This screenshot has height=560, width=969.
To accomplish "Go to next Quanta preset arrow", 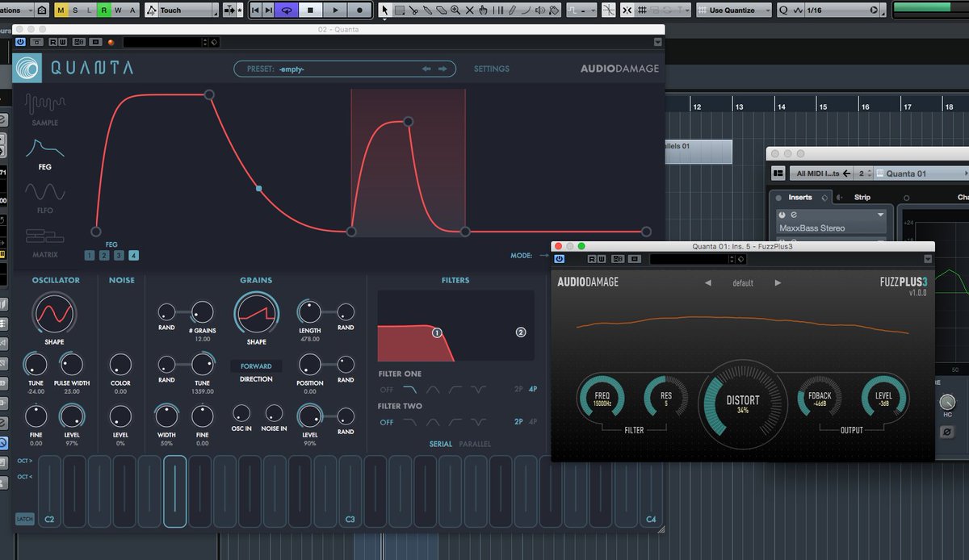I will 443,69.
